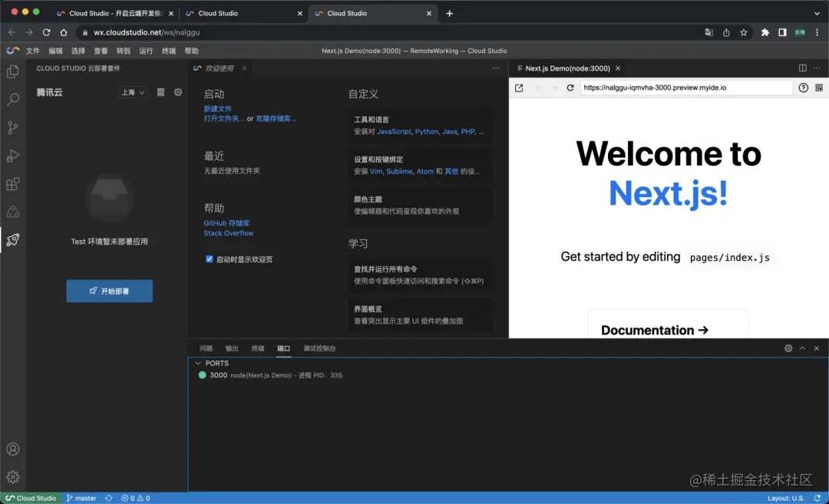
Task: Switch to the 终端 panel tab
Action: [x=258, y=348]
